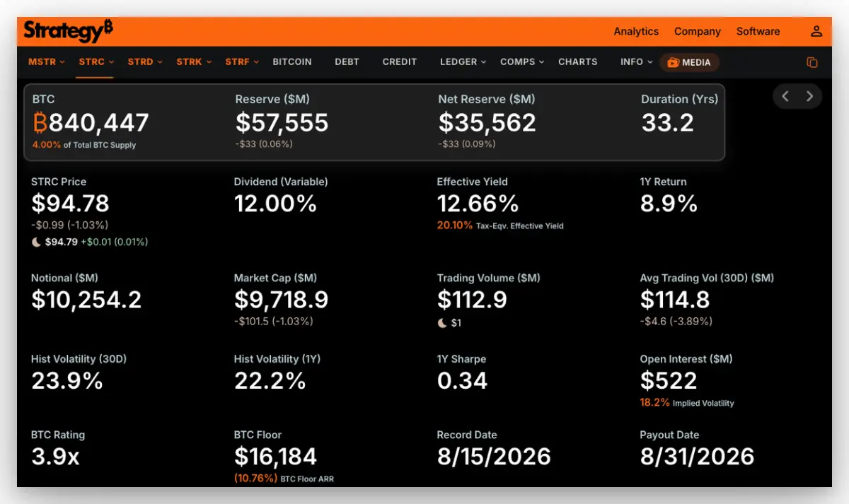
Task: Click the 4.00% of Total BTC Supply text
Action: pyautogui.click(x=84, y=145)
